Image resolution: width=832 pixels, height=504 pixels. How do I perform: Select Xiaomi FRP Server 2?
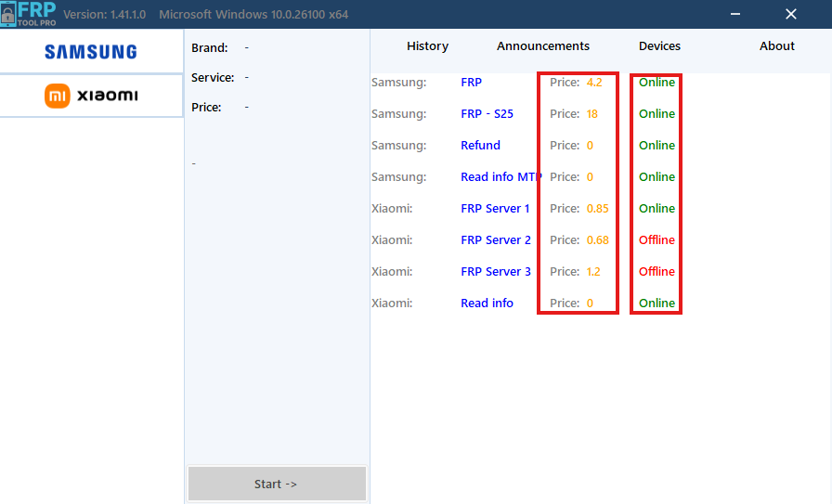[x=496, y=239]
